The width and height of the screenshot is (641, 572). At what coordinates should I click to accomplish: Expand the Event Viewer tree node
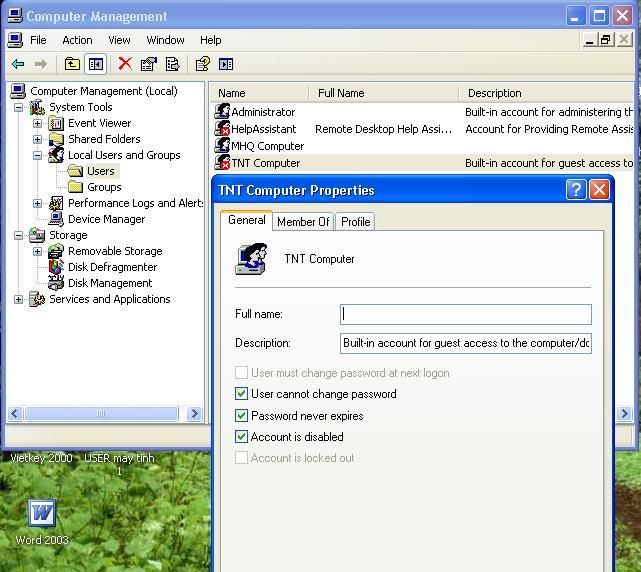point(38,123)
